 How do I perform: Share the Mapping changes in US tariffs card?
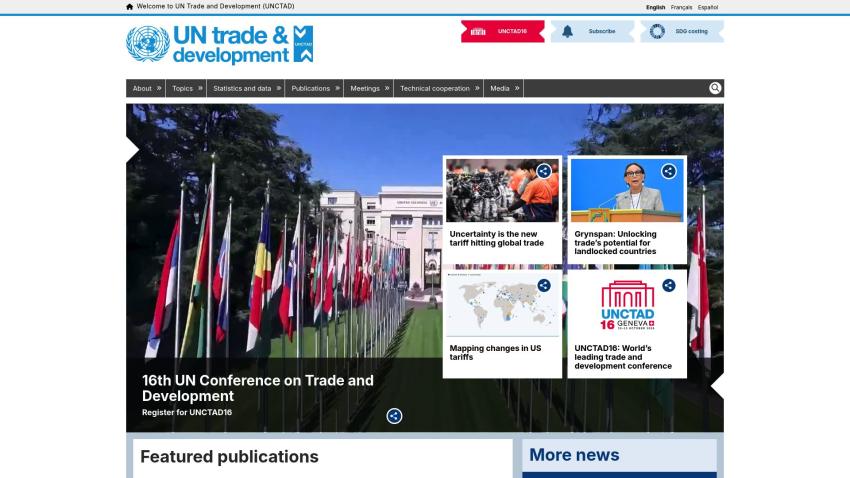tap(544, 286)
